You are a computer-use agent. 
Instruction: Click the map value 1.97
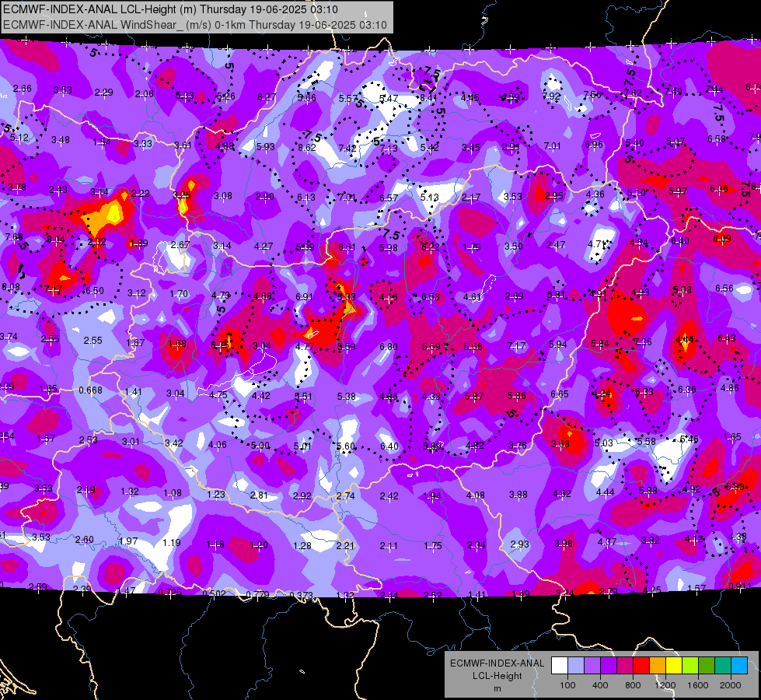(128, 541)
